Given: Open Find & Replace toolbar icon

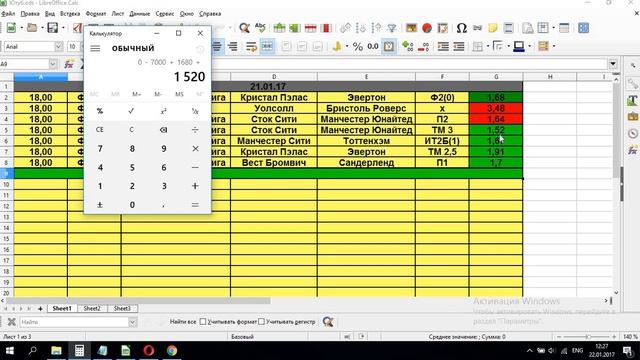Looking at the screenshot, I should click(x=244, y=28).
